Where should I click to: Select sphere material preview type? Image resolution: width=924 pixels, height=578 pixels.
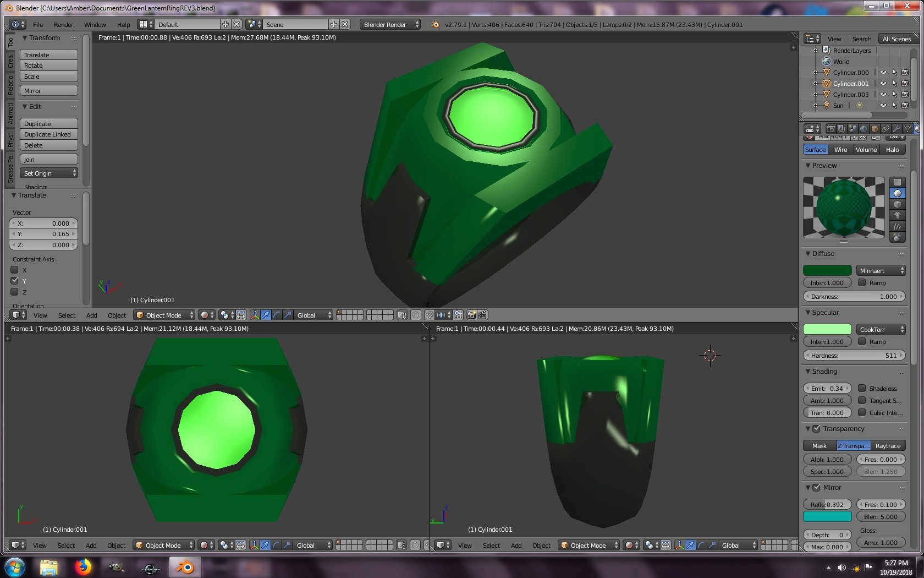click(x=898, y=193)
